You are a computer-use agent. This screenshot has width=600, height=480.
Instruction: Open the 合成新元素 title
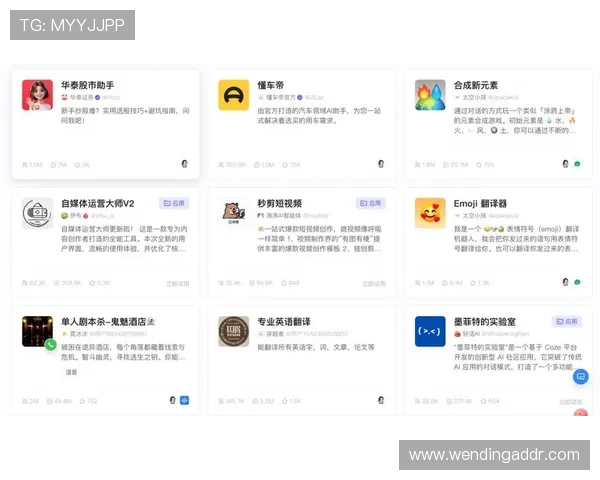coord(476,85)
